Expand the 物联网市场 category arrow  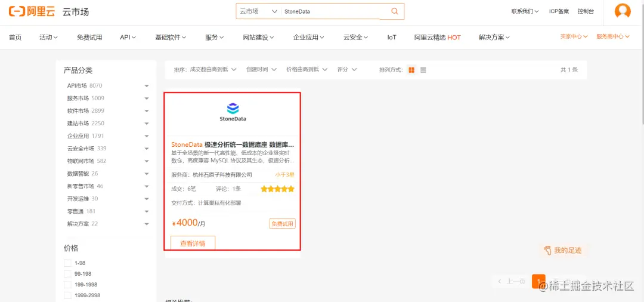point(147,161)
